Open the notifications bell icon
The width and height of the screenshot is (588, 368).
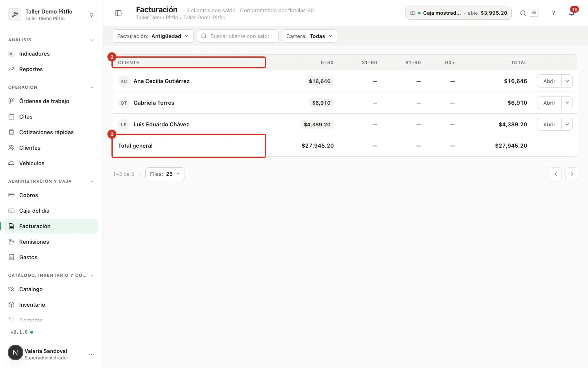572,13
